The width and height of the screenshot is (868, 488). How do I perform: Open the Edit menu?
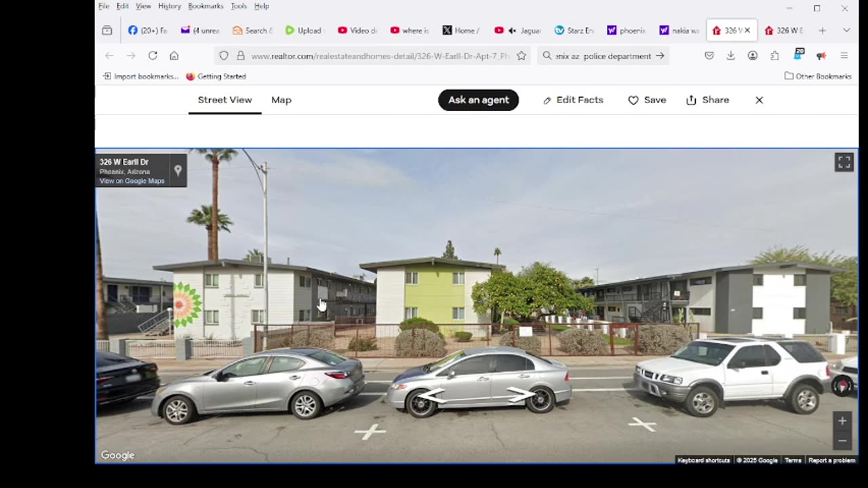(x=122, y=6)
